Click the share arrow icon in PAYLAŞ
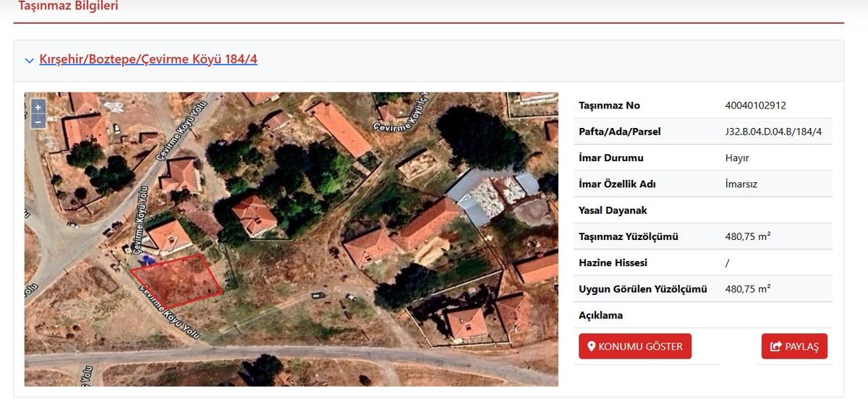Viewport: 868px width, 407px height. point(776,346)
